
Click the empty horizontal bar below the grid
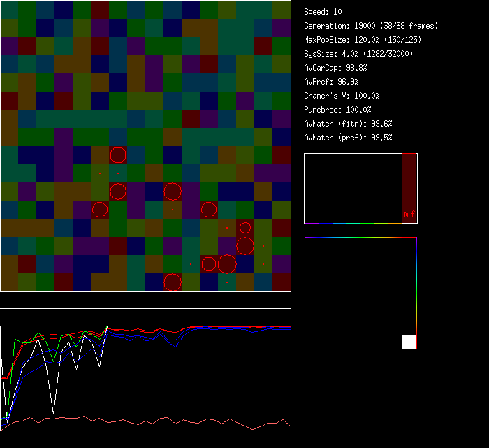pos(145,302)
